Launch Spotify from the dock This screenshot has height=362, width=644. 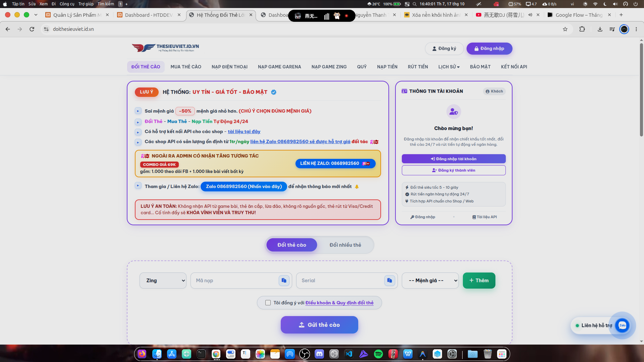[x=378, y=354]
